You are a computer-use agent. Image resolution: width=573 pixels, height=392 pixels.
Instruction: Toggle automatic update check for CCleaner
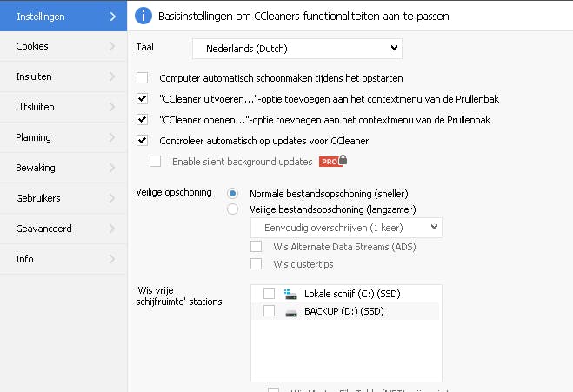[x=142, y=140]
